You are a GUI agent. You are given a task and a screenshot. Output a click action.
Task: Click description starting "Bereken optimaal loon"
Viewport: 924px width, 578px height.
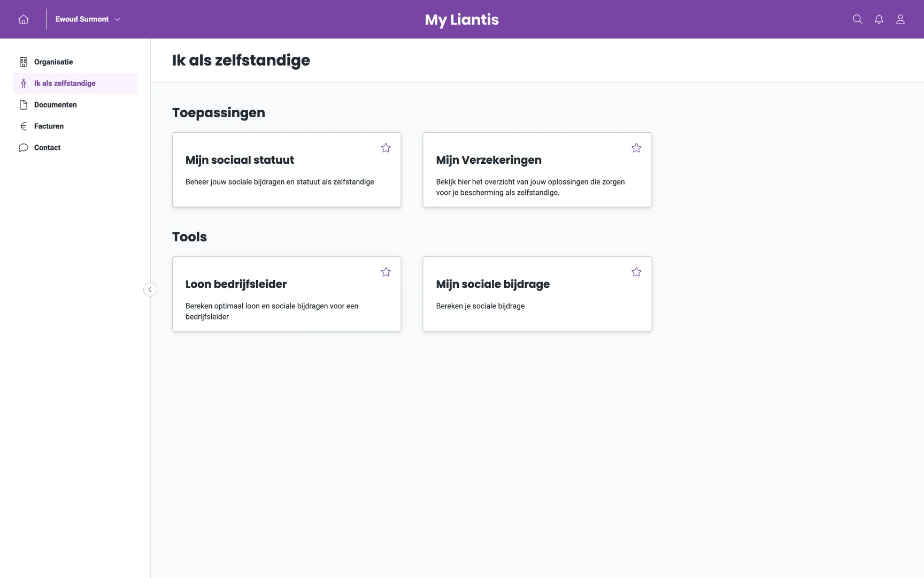(x=272, y=311)
